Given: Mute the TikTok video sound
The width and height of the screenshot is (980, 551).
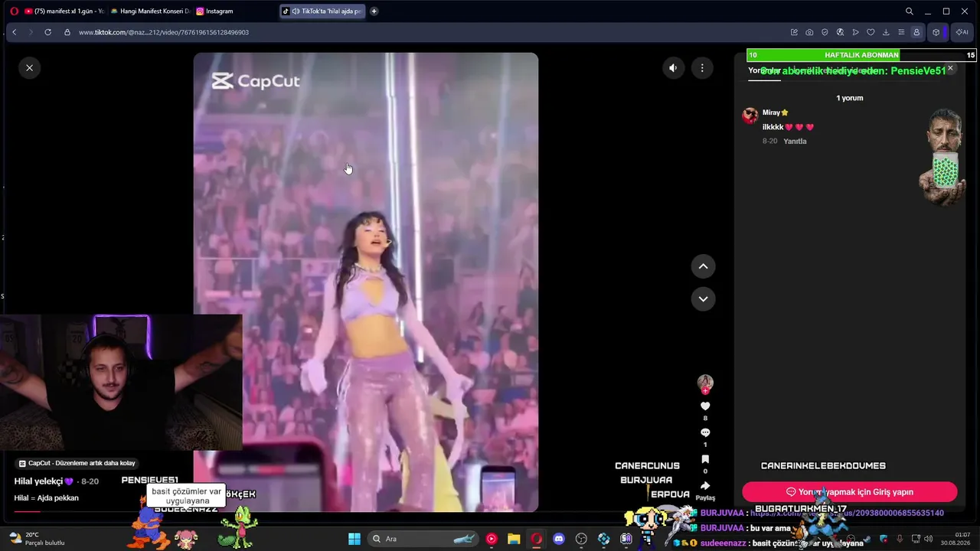Looking at the screenshot, I should (x=673, y=68).
